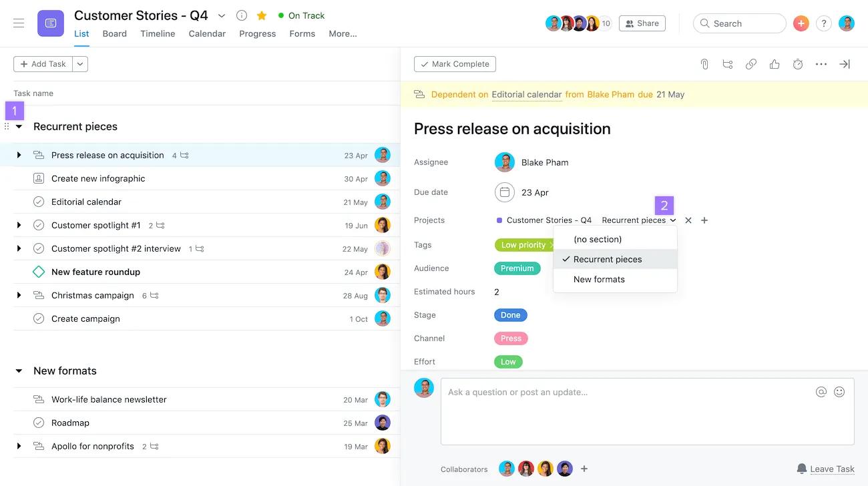Open the Timeline tab
The image size is (868, 486).
click(157, 33)
